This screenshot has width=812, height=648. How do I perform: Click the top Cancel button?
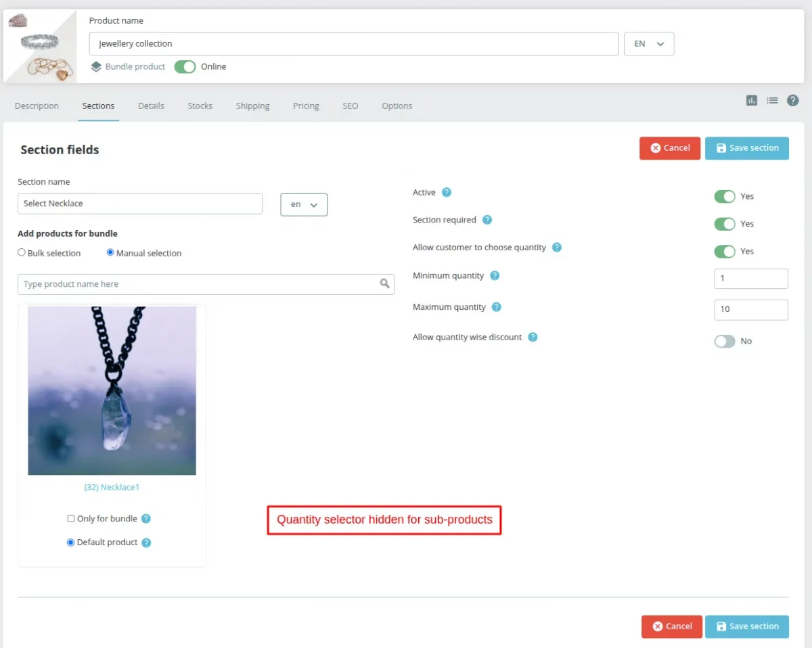(670, 148)
